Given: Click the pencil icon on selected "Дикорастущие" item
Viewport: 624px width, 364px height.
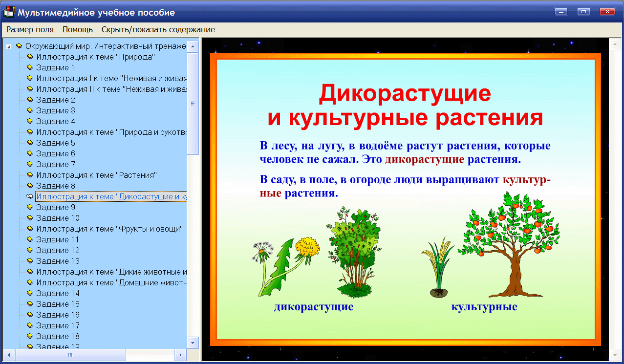Looking at the screenshot, I should click(29, 196).
